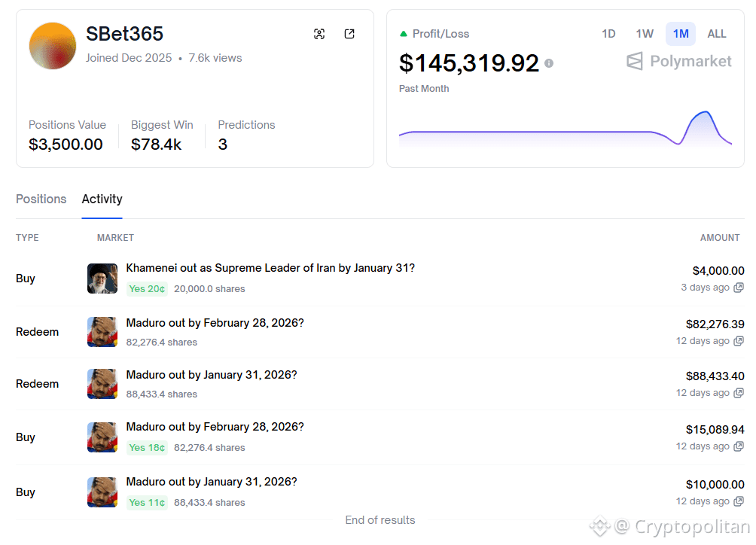Image resolution: width=756 pixels, height=545 pixels.
Task: Open transaction link icon for $15,089.94 buy
Action: [739, 446]
